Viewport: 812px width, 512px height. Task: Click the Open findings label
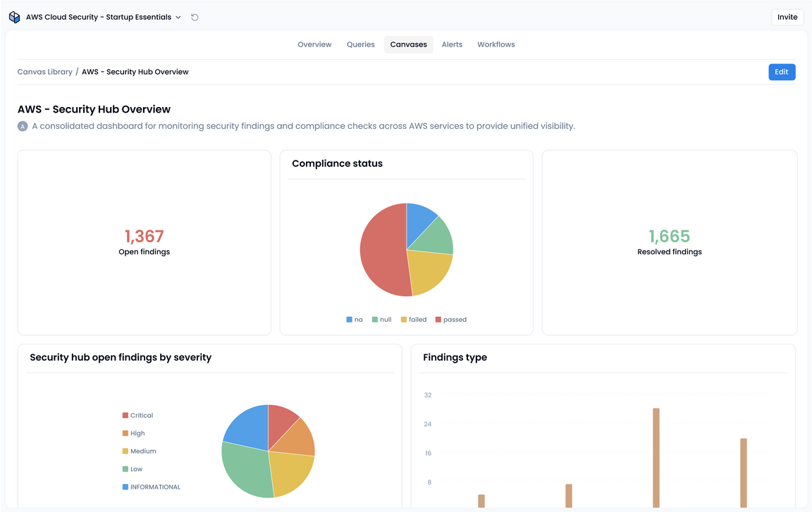click(144, 252)
